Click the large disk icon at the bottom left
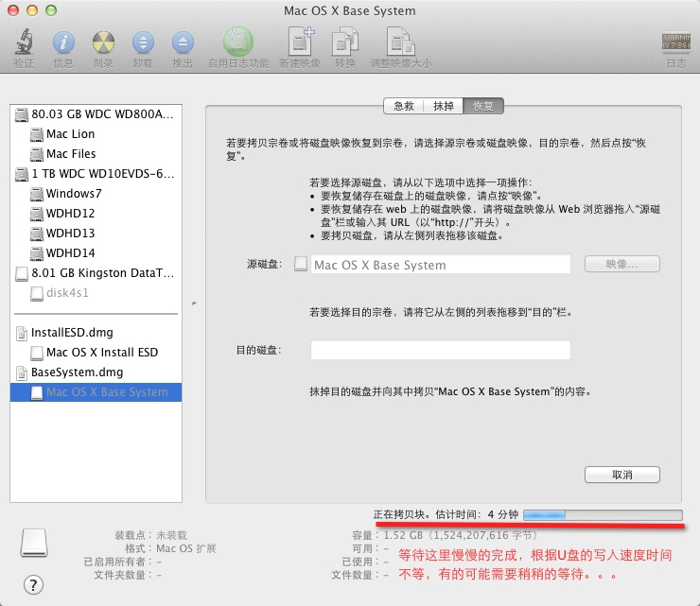The width and height of the screenshot is (700, 606). (34, 543)
